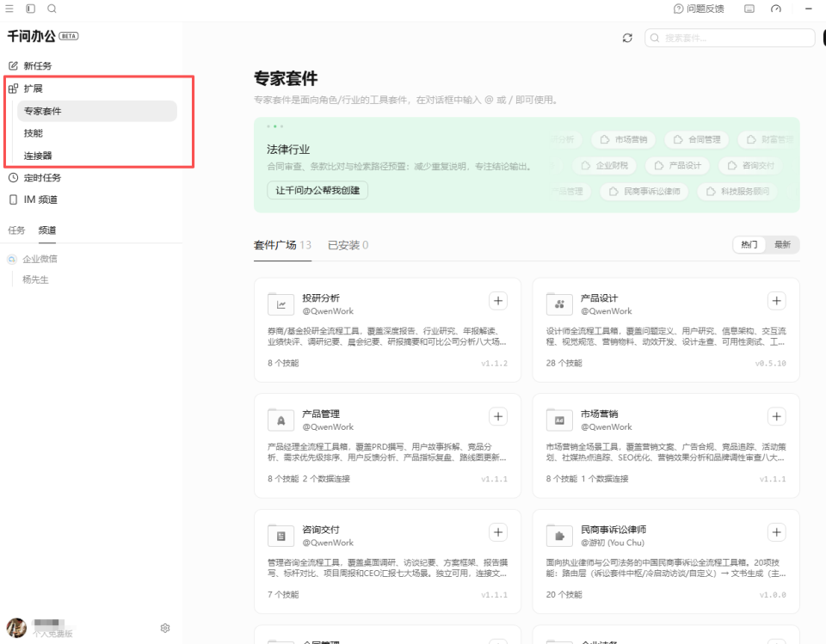Viewport: 826px width, 644px height.
Task: Click the keyboard icon in title bar
Action: coord(749,9)
